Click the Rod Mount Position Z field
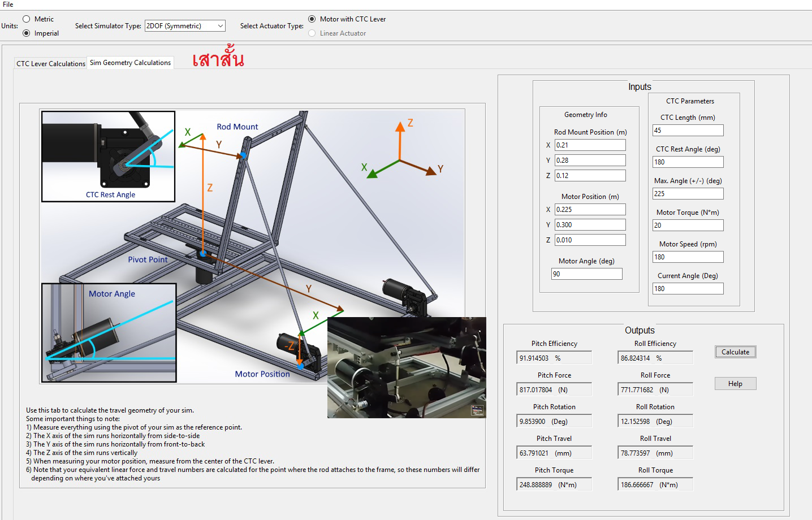This screenshot has width=812, height=520. (590, 176)
